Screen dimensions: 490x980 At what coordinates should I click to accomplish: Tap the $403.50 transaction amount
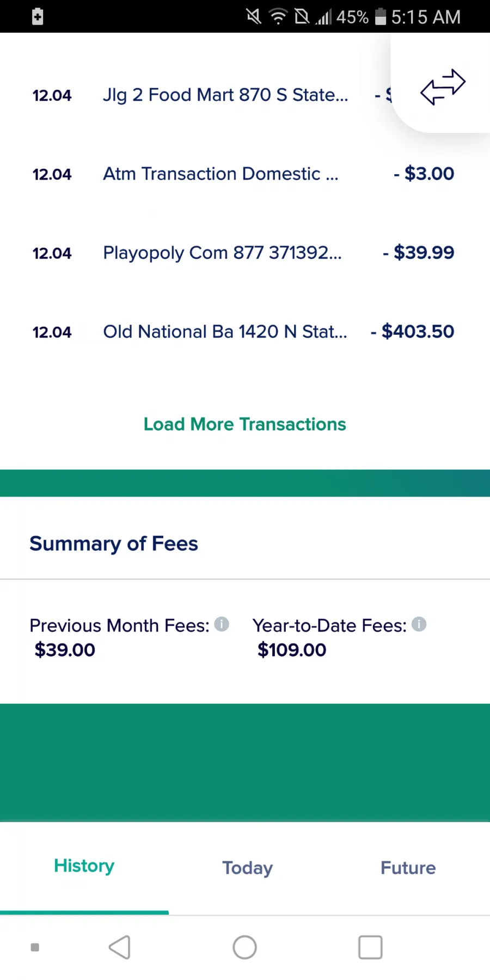point(413,332)
